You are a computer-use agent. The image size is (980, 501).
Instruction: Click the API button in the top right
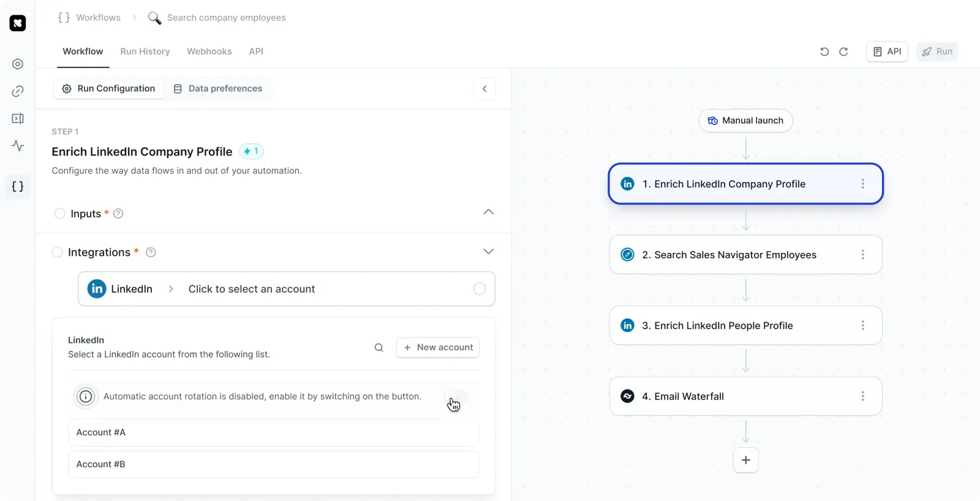(887, 51)
